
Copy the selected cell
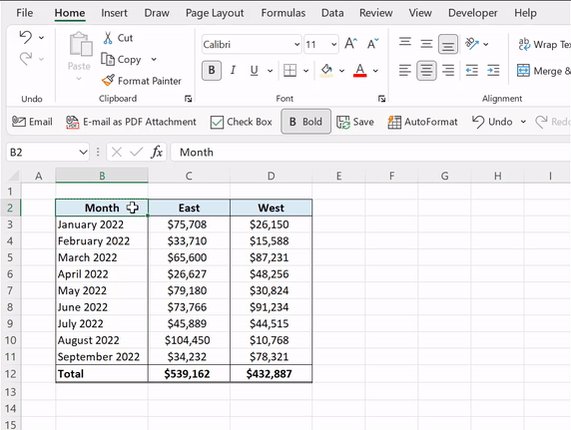point(121,59)
